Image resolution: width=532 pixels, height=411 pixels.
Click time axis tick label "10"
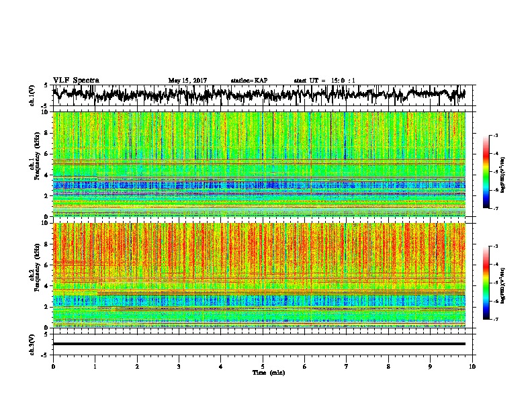click(x=472, y=367)
